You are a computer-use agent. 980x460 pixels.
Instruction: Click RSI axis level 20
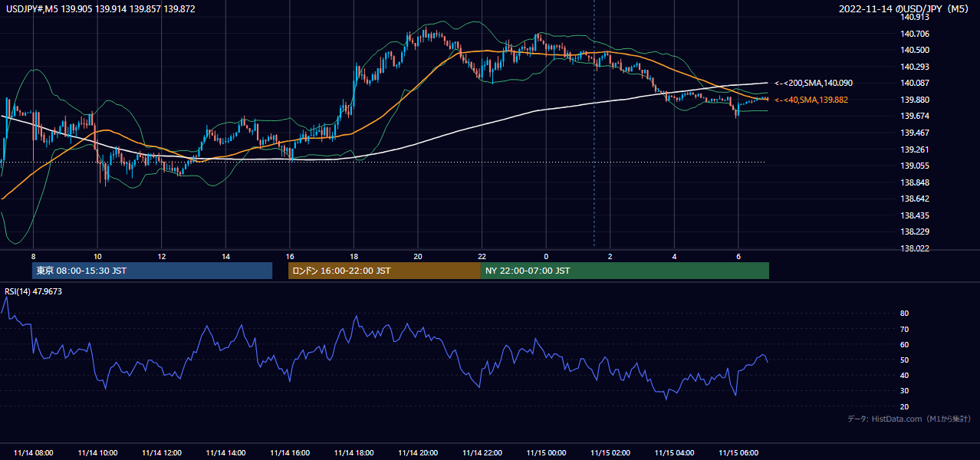point(905,406)
